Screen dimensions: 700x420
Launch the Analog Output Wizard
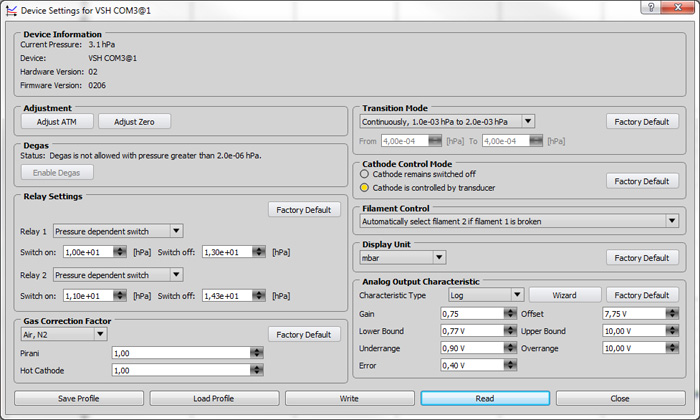coord(565,295)
